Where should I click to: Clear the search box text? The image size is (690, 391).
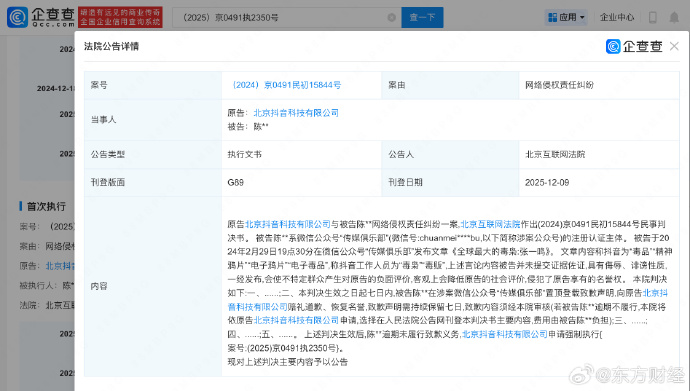point(391,18)
